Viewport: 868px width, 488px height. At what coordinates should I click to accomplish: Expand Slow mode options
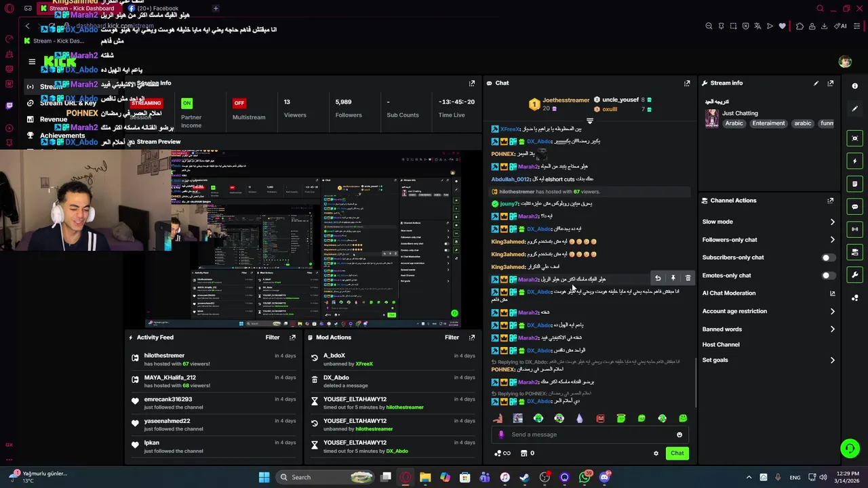(833, 222)
